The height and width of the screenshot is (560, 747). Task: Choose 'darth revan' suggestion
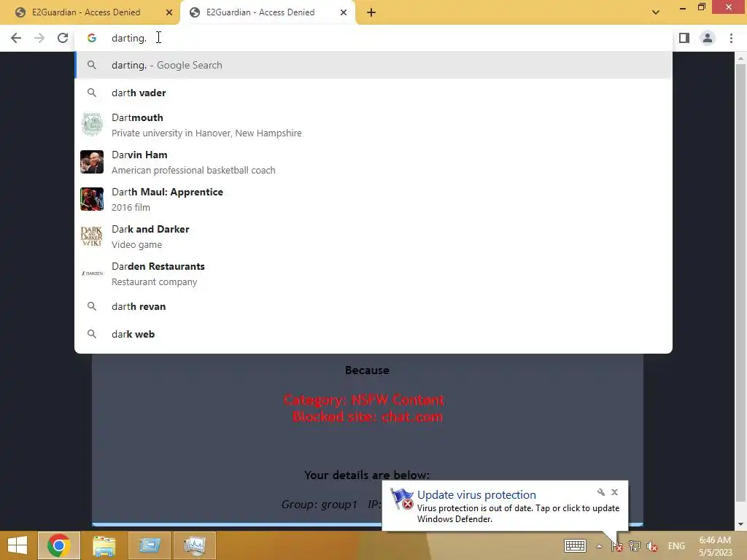[x=373, y=306]
